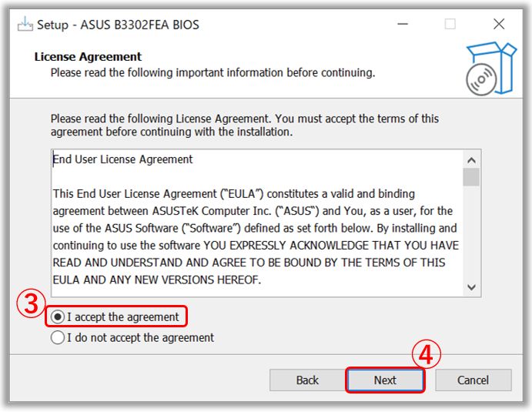Minimize the Setup window
Image resolution: width=532 pixels, height=412 pixels.
[x=403, y=24]
